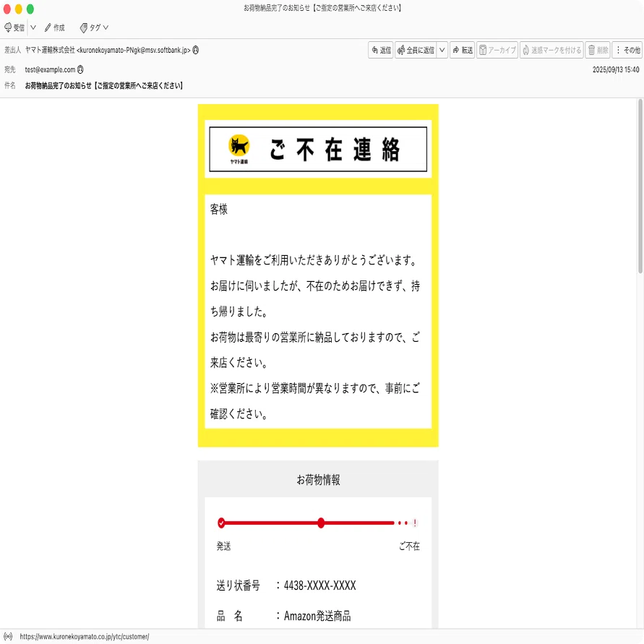The height and width of the screenshot is (644, 644).
Task: Click the item name Amazon発送商品
Action: coord(317,616)
